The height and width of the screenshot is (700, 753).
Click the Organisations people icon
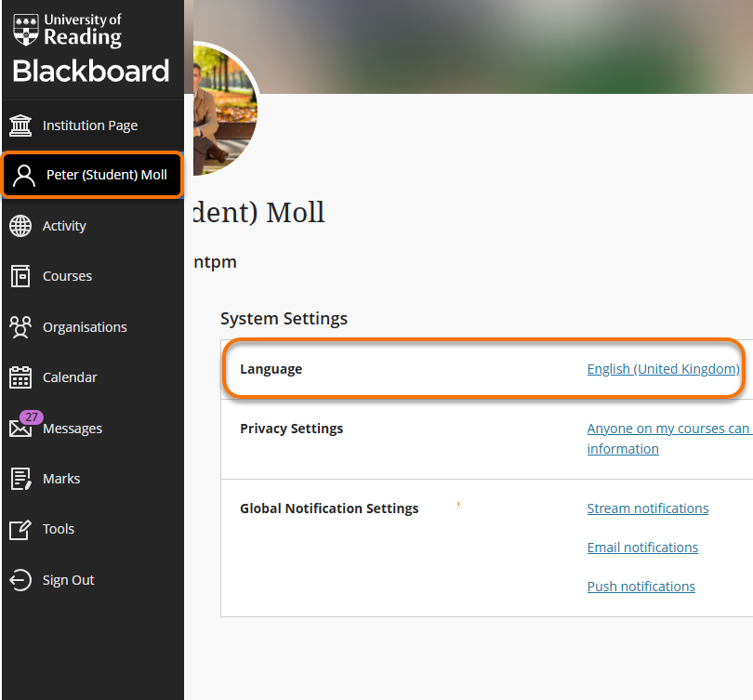click(20, 327)
